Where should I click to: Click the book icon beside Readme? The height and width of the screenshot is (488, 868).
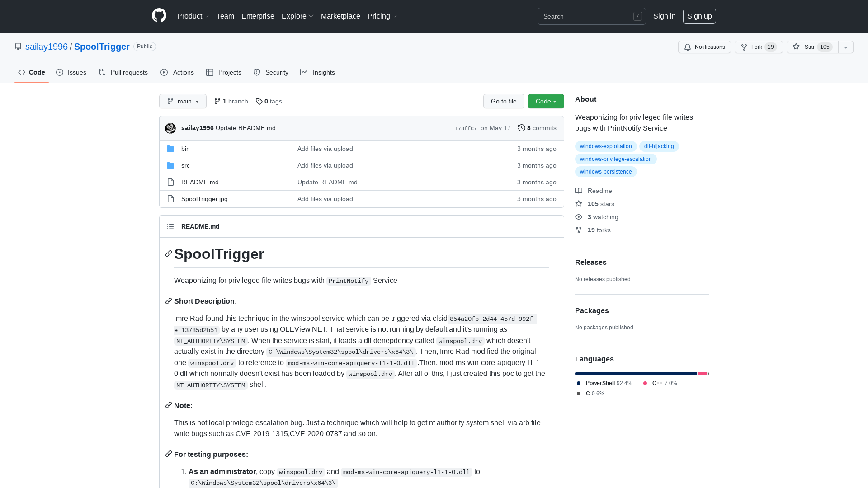point(579,191)
